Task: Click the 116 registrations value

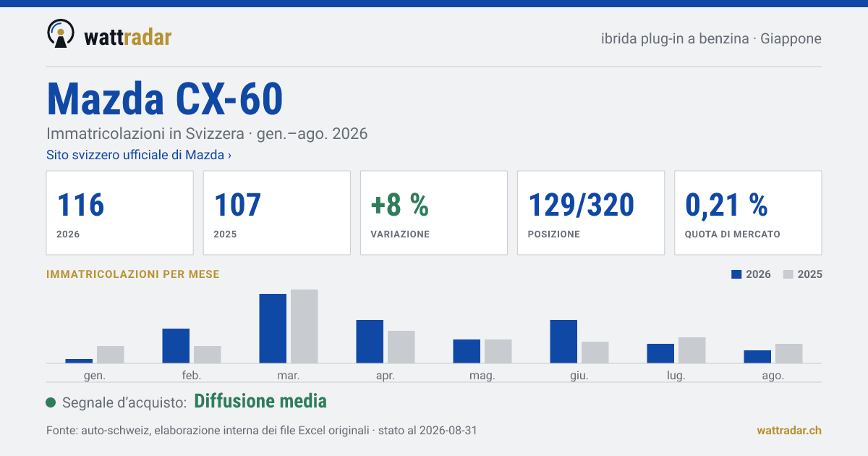Action: 80,205
